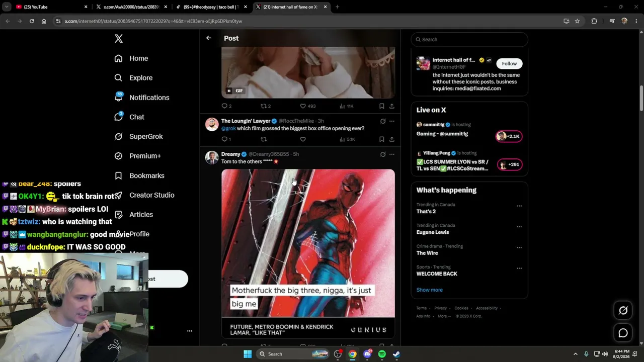Share the GIF post with 493 likes
644x362 pixels.
click(392, 106)
